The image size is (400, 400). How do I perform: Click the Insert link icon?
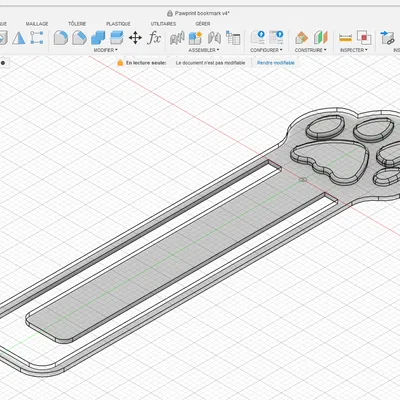click(x=388, y=38)
